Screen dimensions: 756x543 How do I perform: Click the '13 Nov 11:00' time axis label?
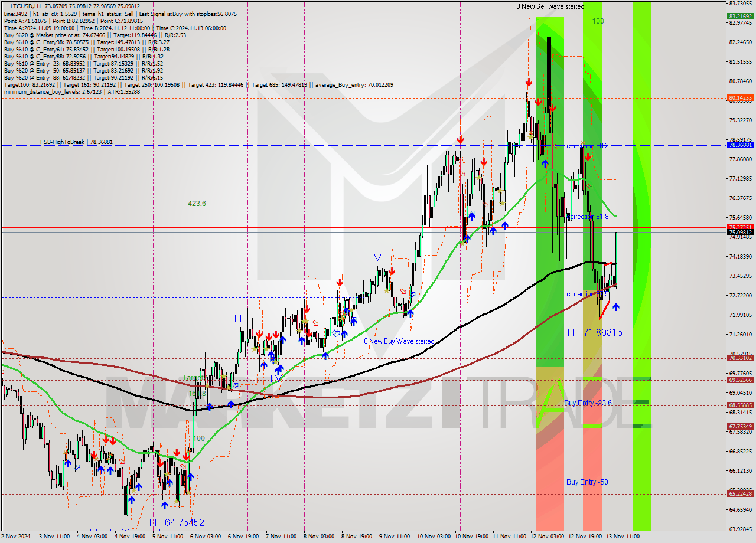(x=623, y=537)
